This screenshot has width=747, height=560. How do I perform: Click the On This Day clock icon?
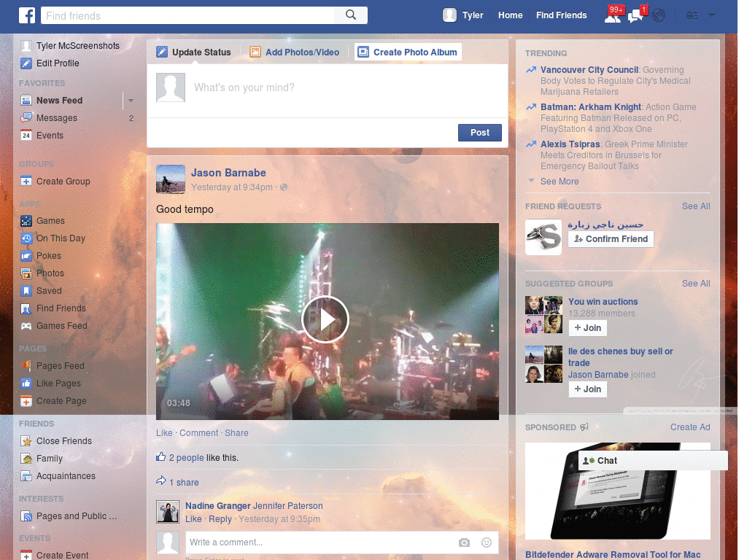(26, 238)
